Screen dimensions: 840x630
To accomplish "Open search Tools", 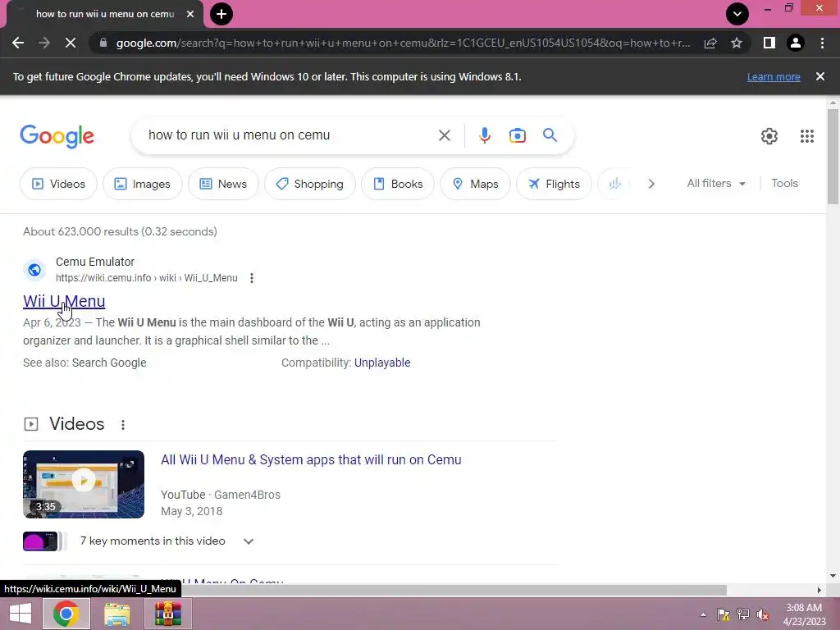I will coord(784,183).
